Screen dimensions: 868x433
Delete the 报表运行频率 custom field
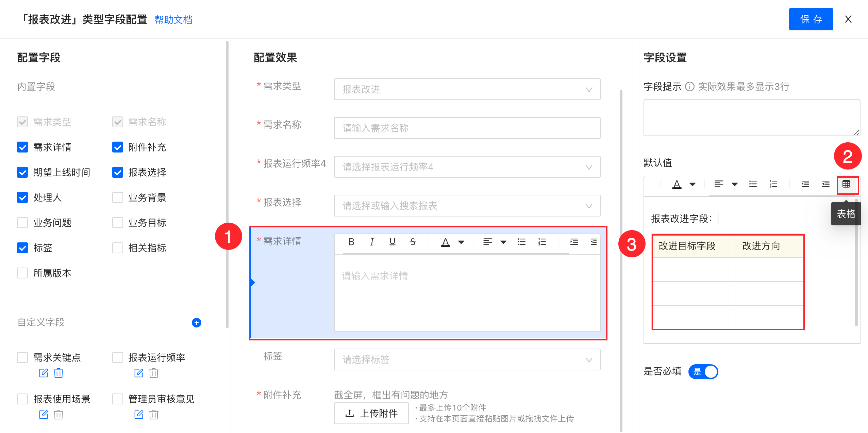point(154,373)
